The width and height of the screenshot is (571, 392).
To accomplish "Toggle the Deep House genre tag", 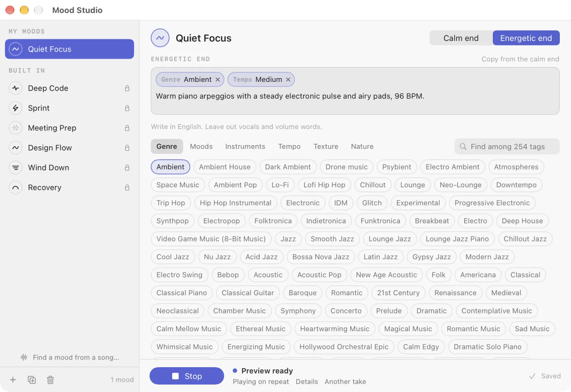I will pyautogui.click(x=522, y=221).
